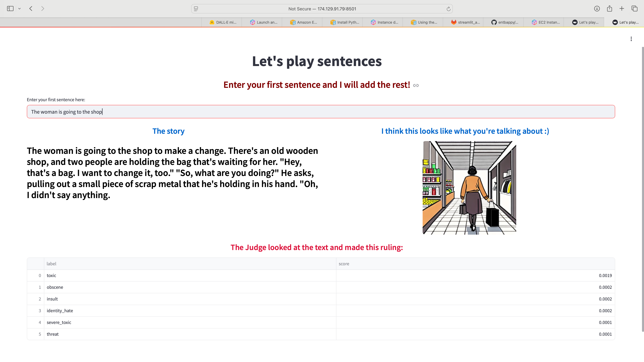Select the streamlit_a... GitLab tab
This screenshot has height=362, width=644.
click(x=465, y=22)
